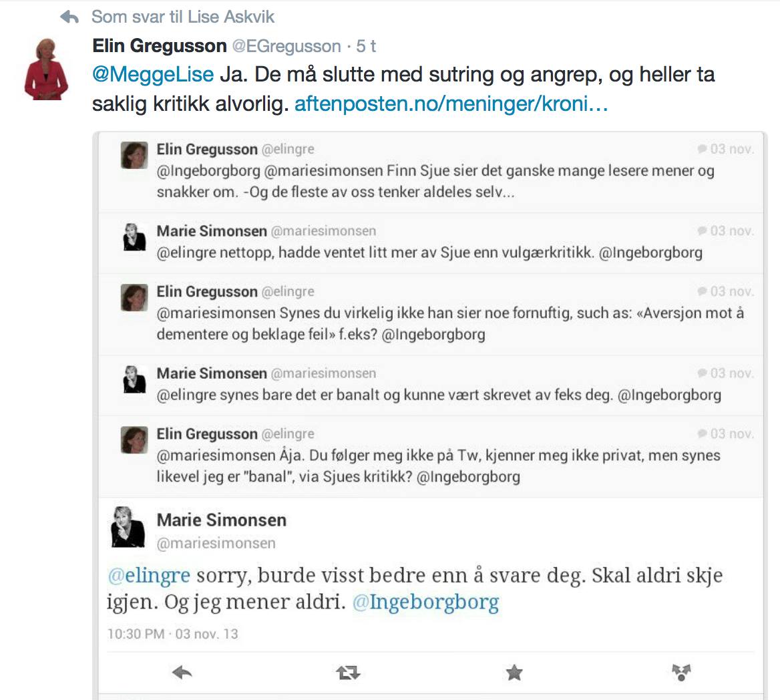Viewport: 780px width, 700px height.
Task: Click the @mariesimonsen handle under Marie's name
Action: tap(216, 543)
